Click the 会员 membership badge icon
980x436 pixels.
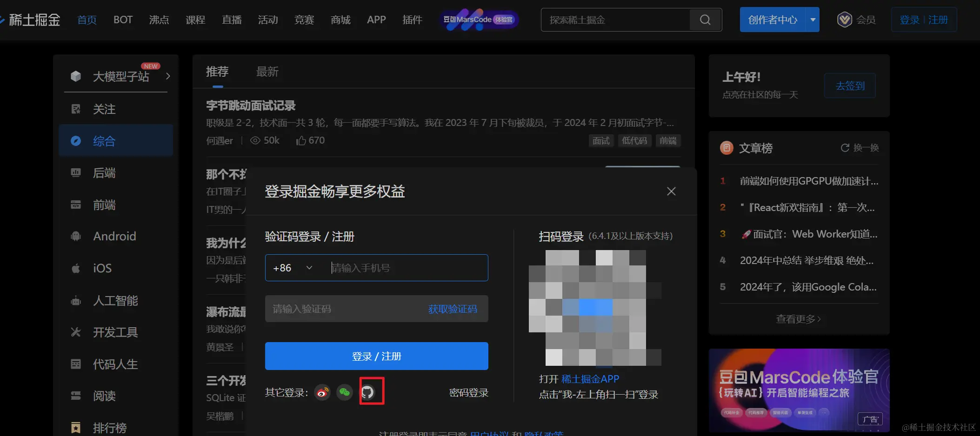(844, 20)
